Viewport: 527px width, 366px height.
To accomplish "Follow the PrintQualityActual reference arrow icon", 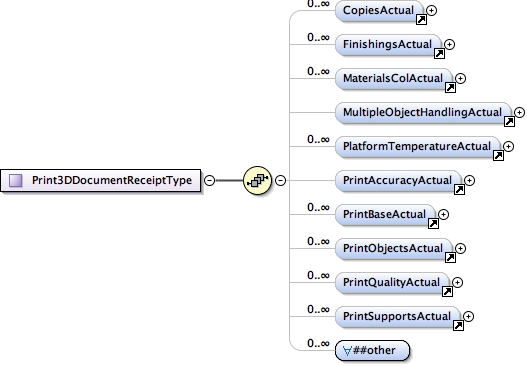I will coord(447,291).
